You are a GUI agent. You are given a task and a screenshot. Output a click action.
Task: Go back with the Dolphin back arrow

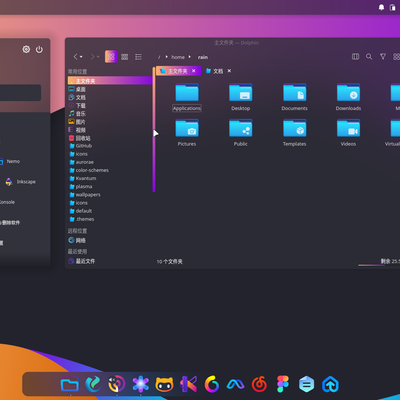[x=76, y=57]
